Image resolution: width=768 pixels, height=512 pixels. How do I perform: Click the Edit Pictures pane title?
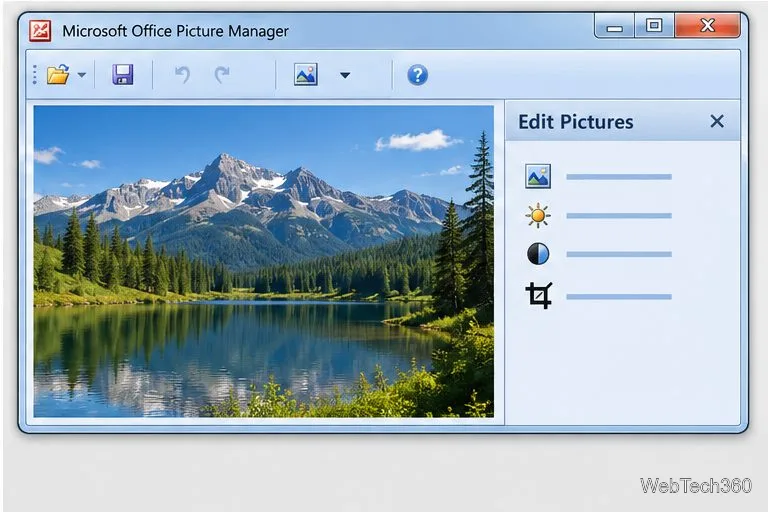coord(576,122)
